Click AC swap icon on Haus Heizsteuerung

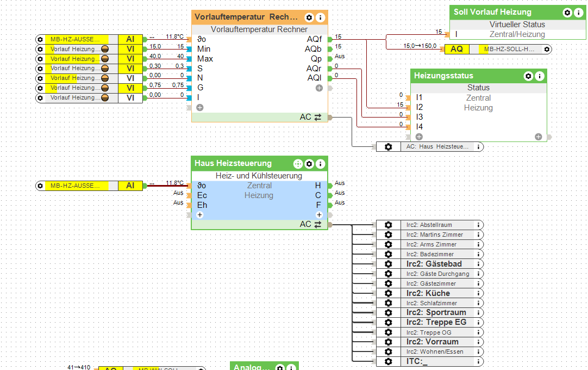point(317,224)
